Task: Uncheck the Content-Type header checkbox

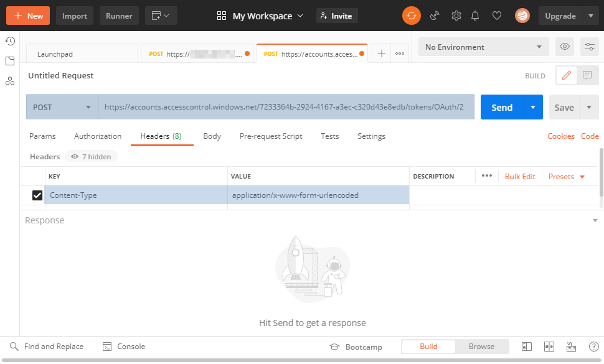Action: click(x=37, y=195)
